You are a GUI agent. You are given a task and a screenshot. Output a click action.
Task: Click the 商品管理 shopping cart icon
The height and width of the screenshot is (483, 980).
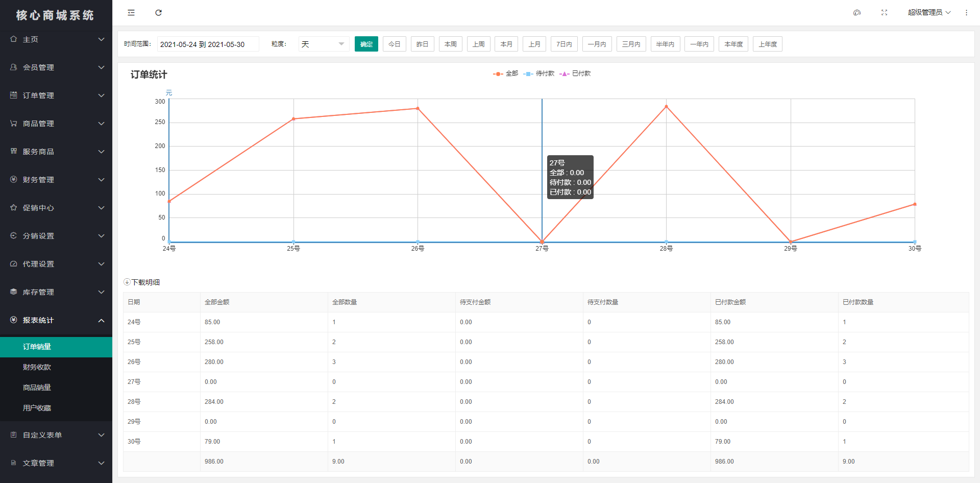coord(14,124)
